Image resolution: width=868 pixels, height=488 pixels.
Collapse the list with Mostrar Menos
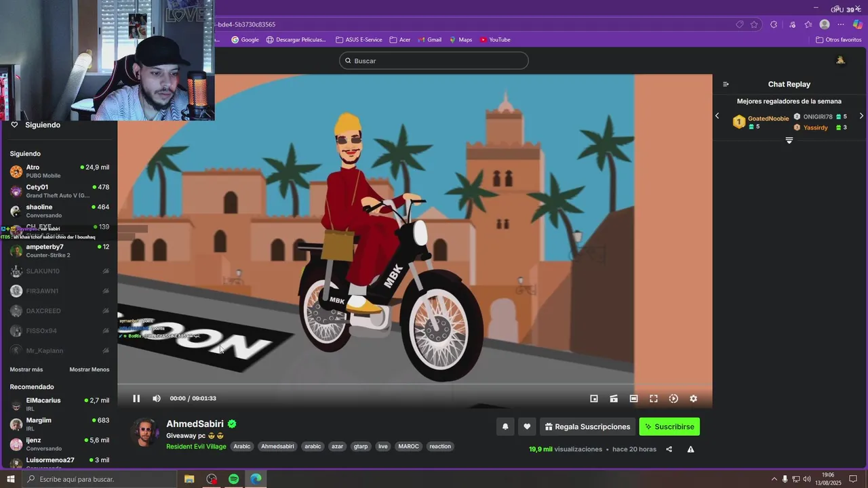tap(89, 369)
